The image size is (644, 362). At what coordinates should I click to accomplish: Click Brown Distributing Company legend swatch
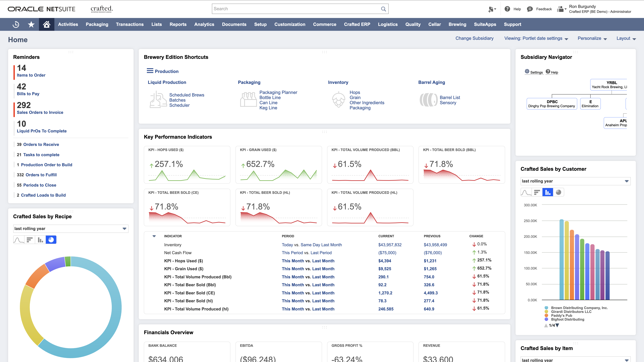point(546,308)
